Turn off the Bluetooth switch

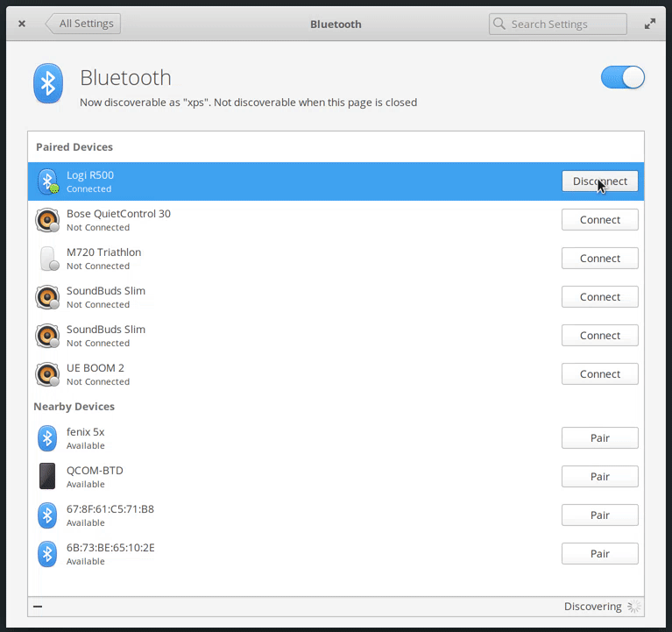pyautogui.click(x=623, y=78)
